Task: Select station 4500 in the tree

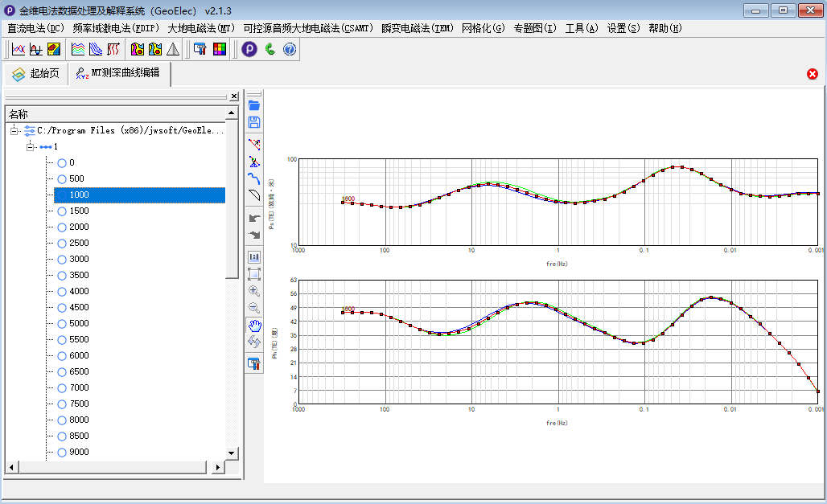Action: coord(79,307)
